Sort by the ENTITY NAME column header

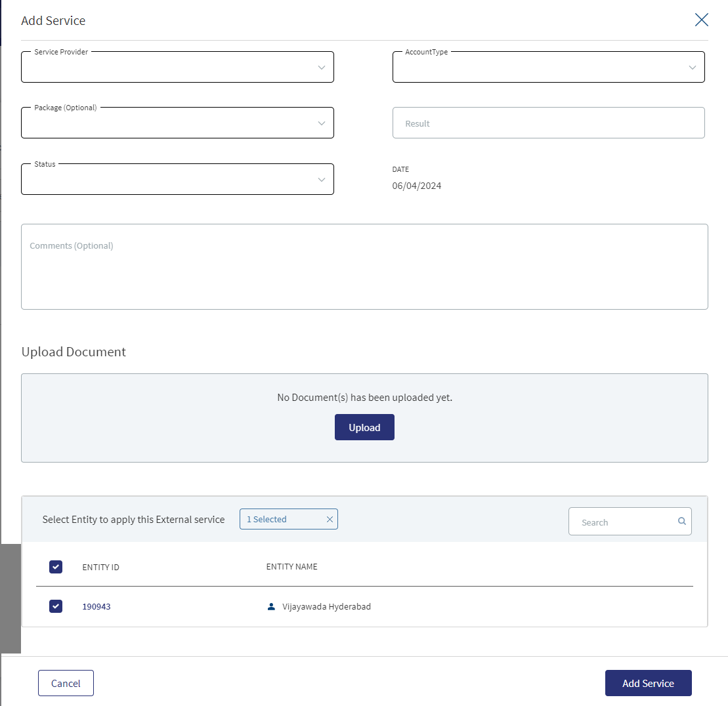click(x=291, y=567)
